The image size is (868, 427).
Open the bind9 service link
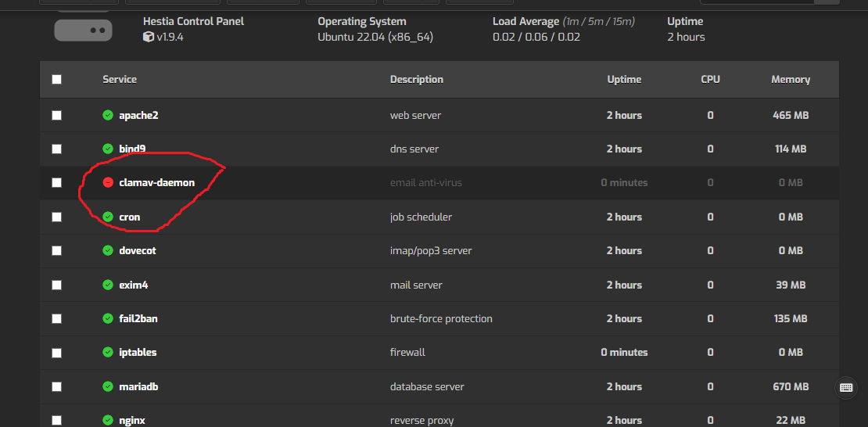click(132, 149)
